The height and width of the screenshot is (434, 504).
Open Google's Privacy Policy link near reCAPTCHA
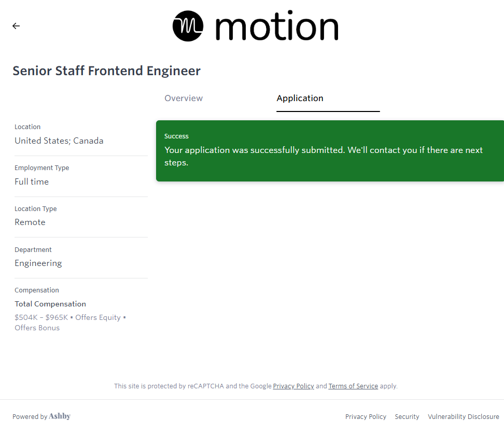click(x=293, y=386)
